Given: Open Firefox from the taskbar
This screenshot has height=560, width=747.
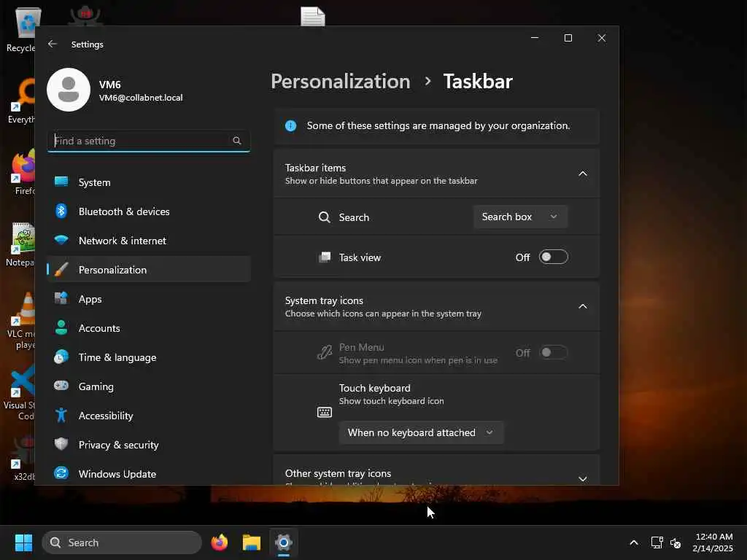Looking at the screenshot, I should pos(219,542).
